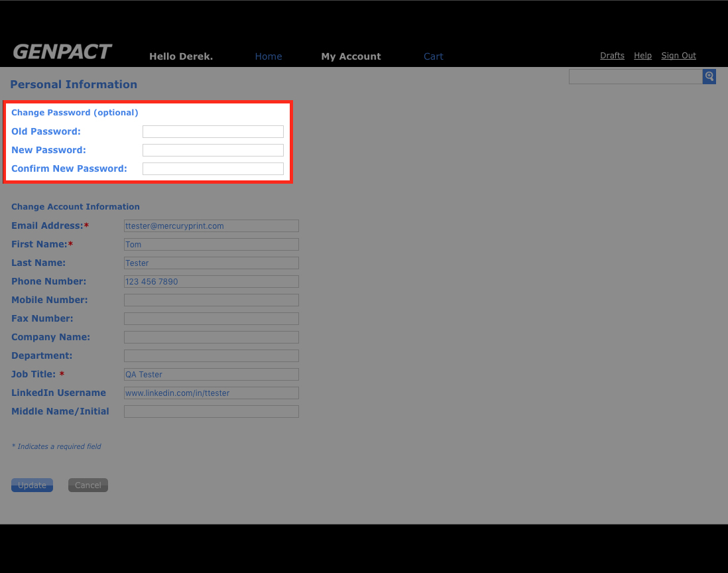Screen dimensions: 728x573
Task: Sign Out of the account
Action: [678, 56]
